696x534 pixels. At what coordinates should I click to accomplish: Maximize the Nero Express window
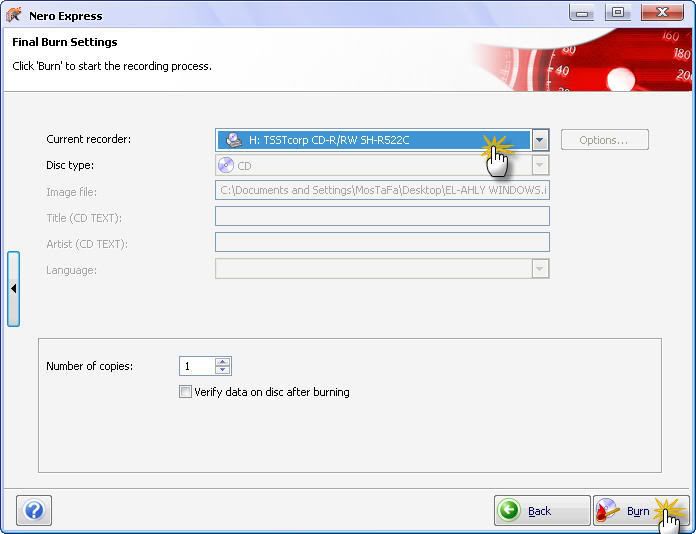pos(618,12)
